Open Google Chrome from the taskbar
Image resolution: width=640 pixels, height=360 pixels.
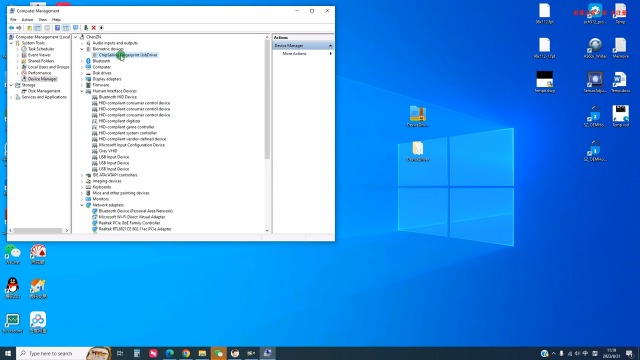[x=186, y=353]
